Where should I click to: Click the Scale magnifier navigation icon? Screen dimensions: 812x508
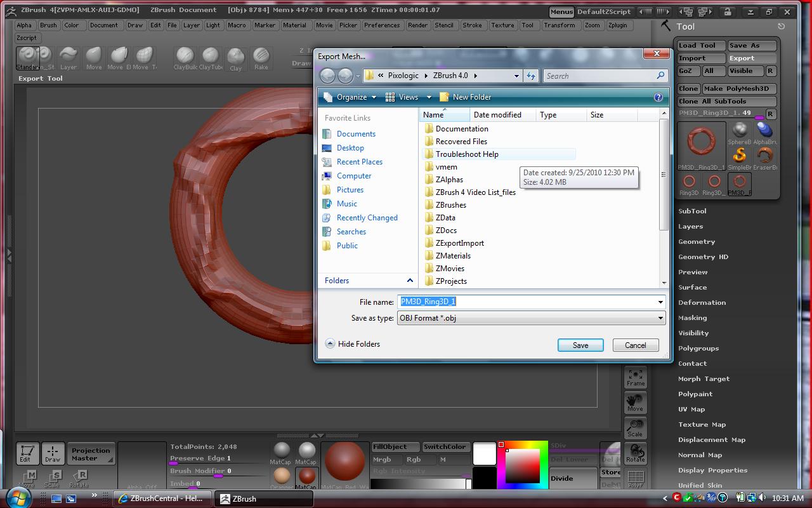(x=635, y=428)
